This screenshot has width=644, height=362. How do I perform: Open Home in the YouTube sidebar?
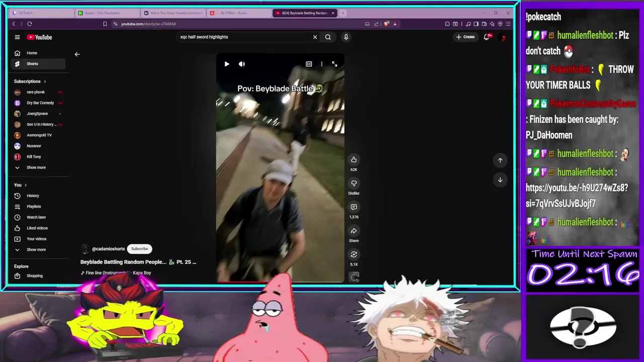coord(38,53)
